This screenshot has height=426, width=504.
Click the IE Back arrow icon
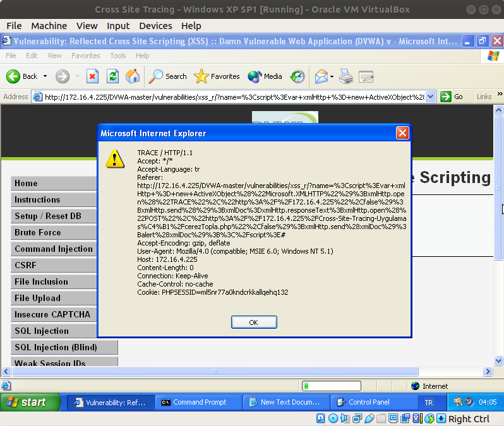coord(13,76)
